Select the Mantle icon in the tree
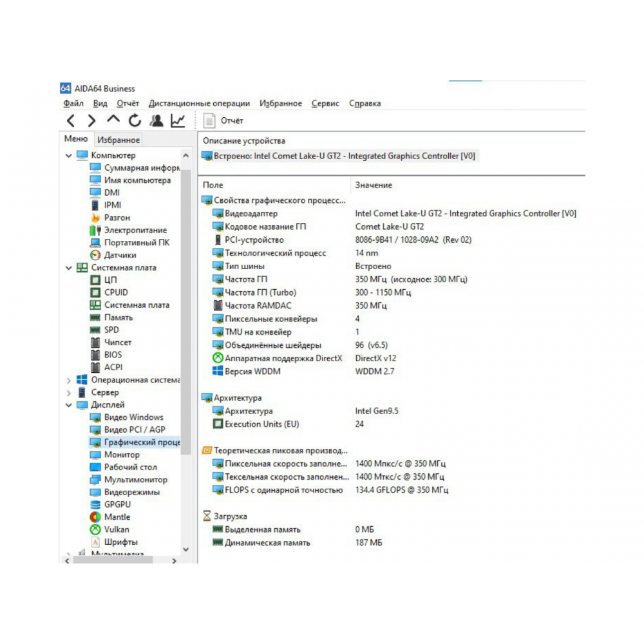 point(95,517)
